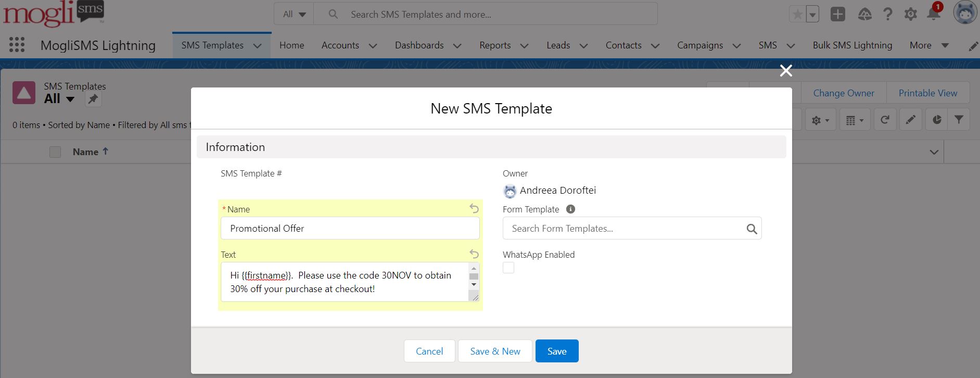Viewport: 980px width, 378px height.
Task: Pin the All list view
Action: coord(93,99)
